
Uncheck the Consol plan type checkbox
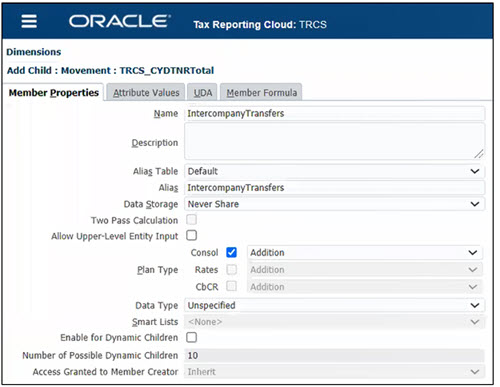pyautogui.click(x=231, y=252)
